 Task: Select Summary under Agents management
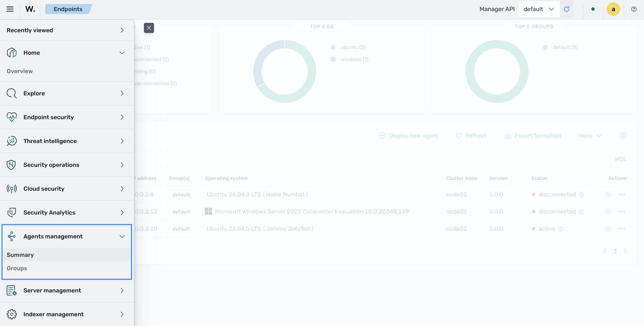click(67, 255)
